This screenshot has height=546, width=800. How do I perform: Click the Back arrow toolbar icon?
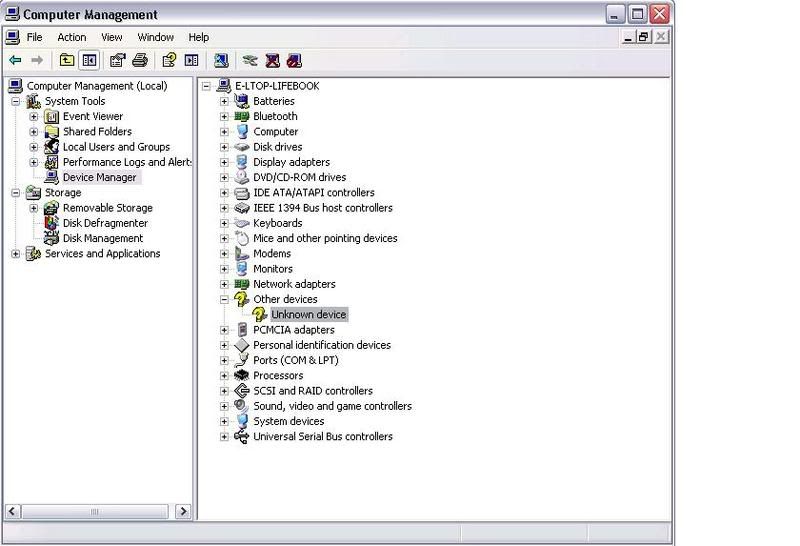[15, 60]
